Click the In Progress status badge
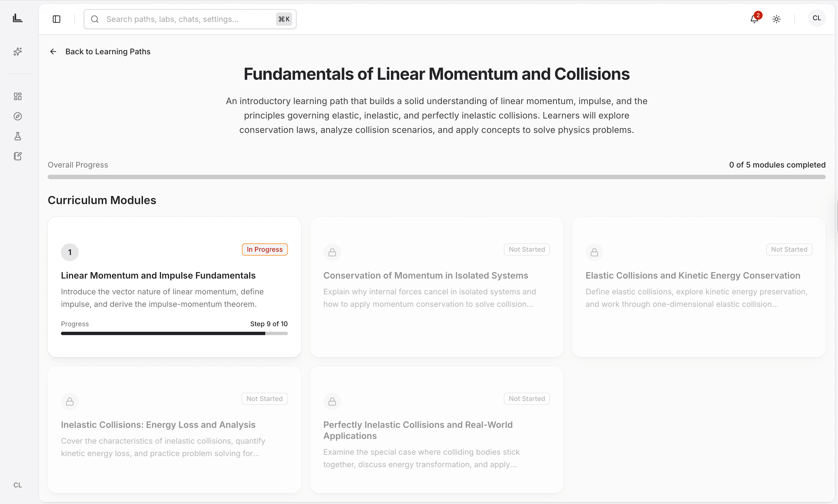838x504 pixels. [x=264, y=250]
